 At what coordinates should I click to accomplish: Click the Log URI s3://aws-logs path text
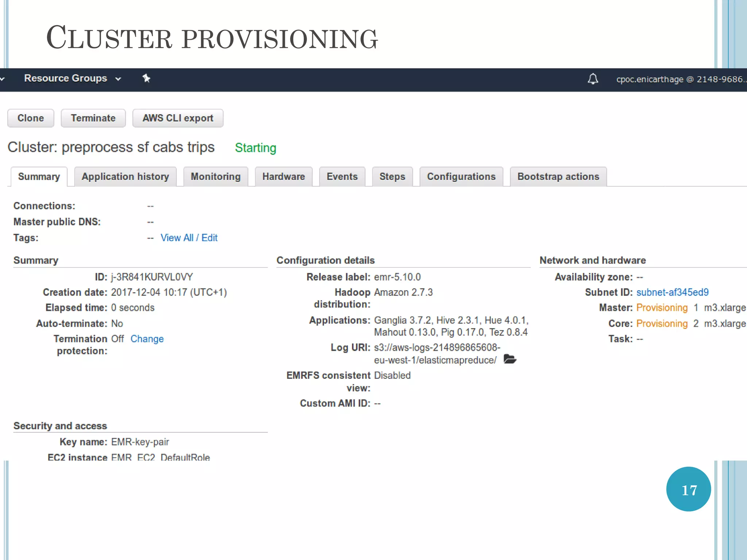tap(437, 354)
